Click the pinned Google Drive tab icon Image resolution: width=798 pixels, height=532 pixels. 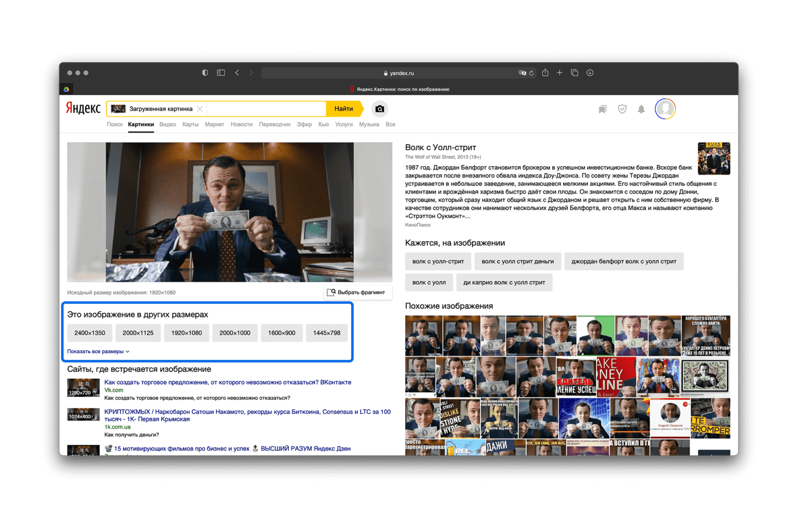point(66,89)
